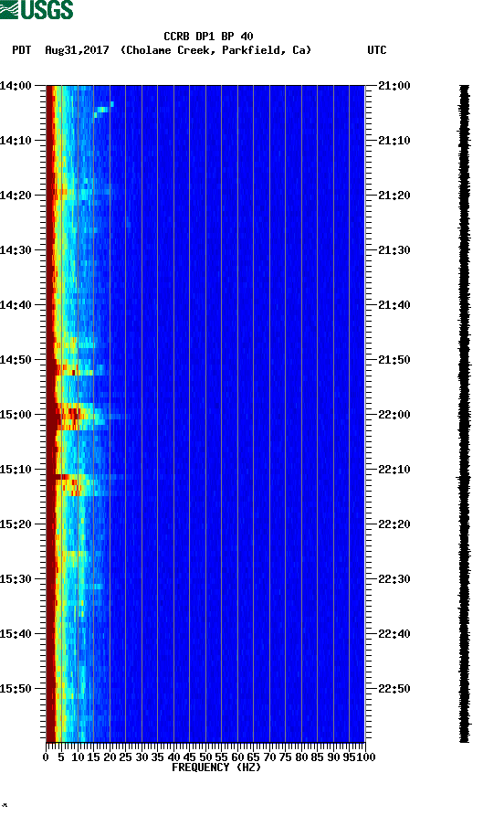The width and height of the screenshot is (504, 815).
Task: Click the '14:00' PDT time label
Action: point(16,86)
